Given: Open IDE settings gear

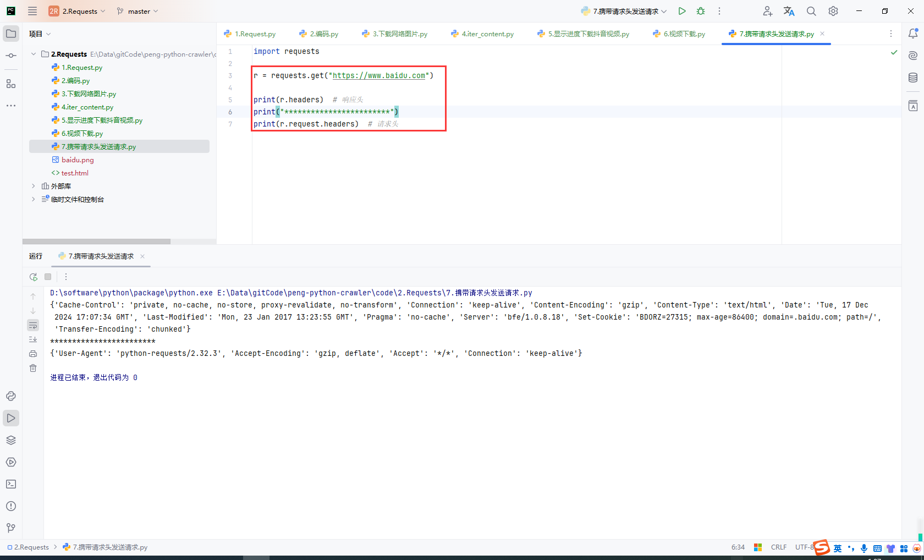Looking at the screenshot, I should coord(833,11).
